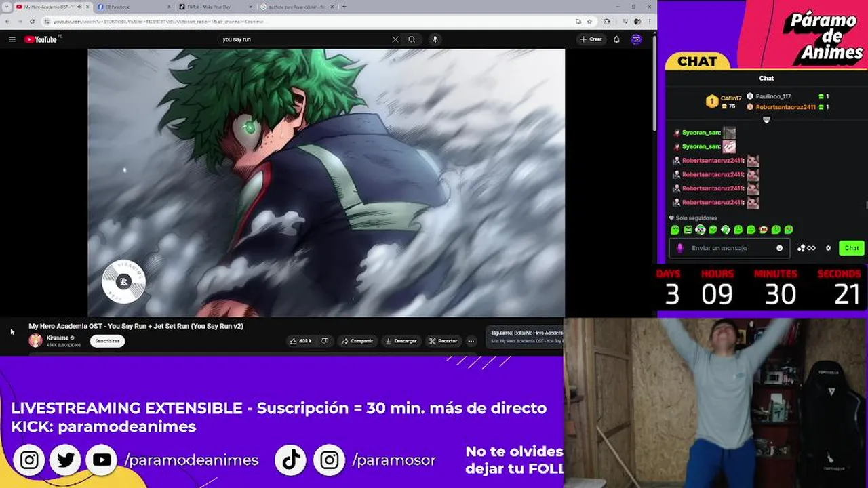Open chat settings gear
The width and height of the screenshot is (868, 488).
[x=828, y=248]
